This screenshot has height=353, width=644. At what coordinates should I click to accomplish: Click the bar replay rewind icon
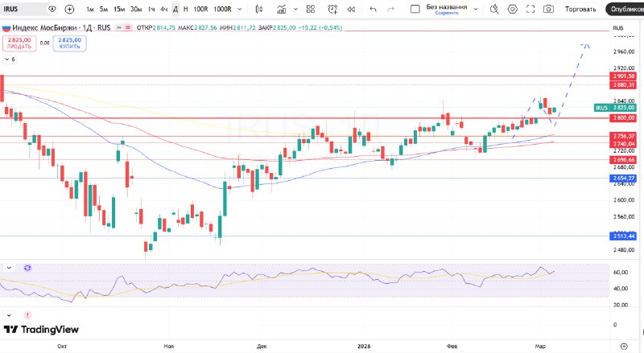point(351,9)
